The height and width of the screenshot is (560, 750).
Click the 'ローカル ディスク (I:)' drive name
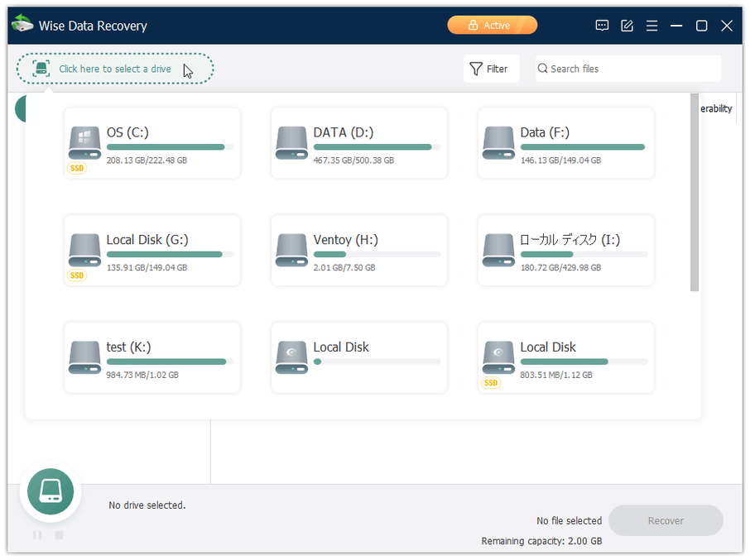(x=570, y=239)
